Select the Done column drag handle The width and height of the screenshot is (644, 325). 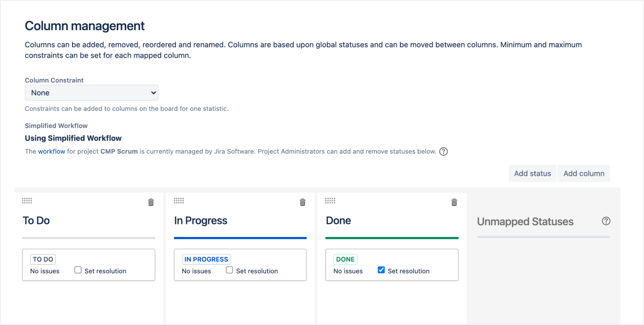click(330, 201)
